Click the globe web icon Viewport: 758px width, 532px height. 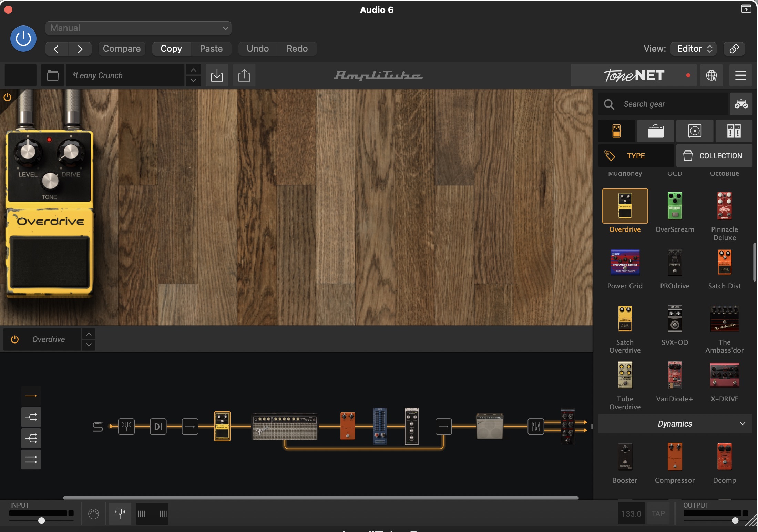711,75
